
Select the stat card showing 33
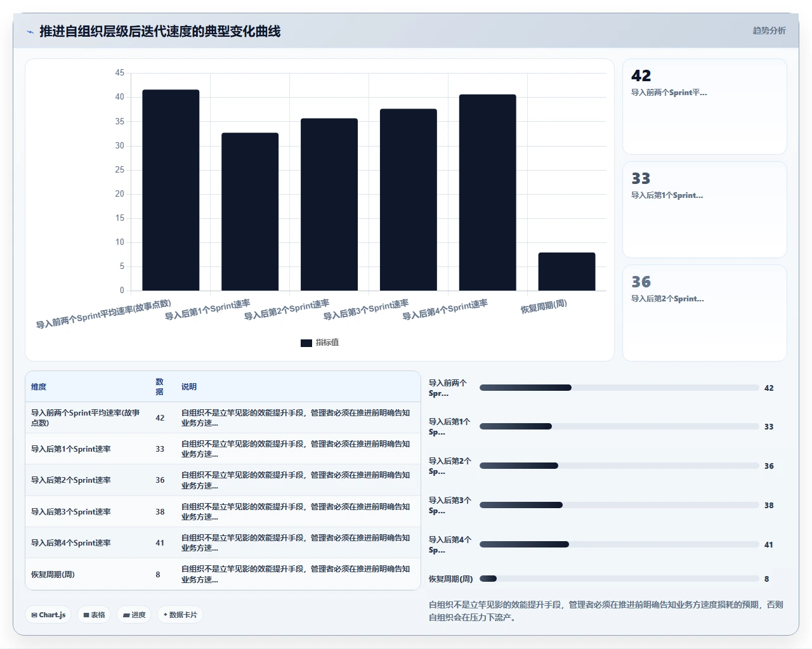click(705, 210)
